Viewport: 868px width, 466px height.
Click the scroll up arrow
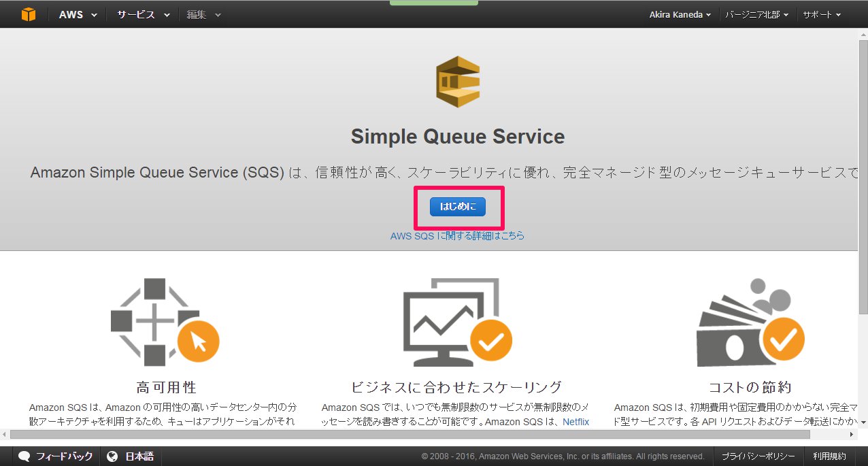[x=863, y=33]
